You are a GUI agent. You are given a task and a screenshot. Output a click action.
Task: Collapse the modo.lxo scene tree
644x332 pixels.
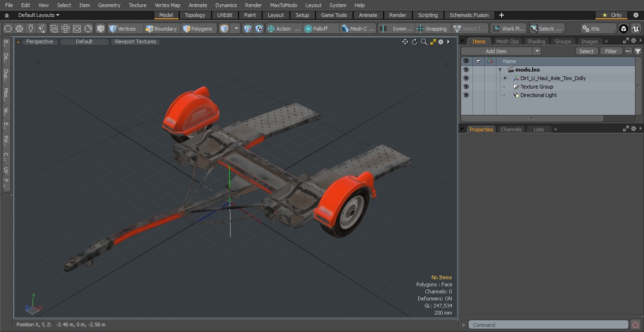tap(500, 70)
